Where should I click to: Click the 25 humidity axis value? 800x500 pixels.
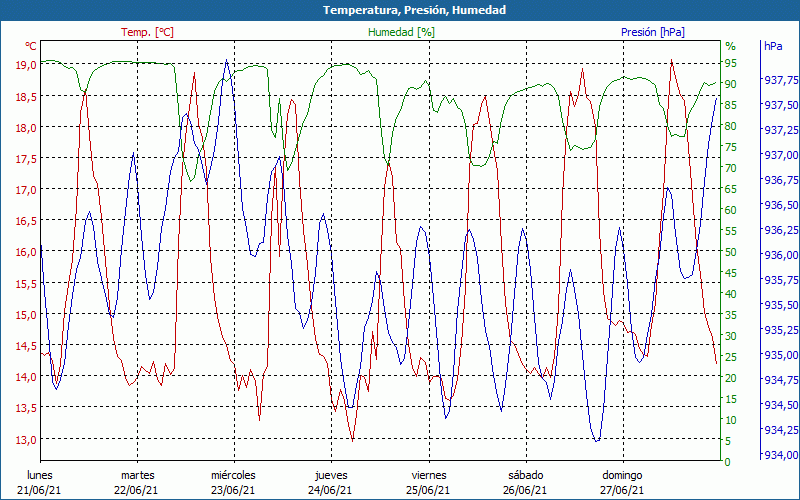click(731, 357)
